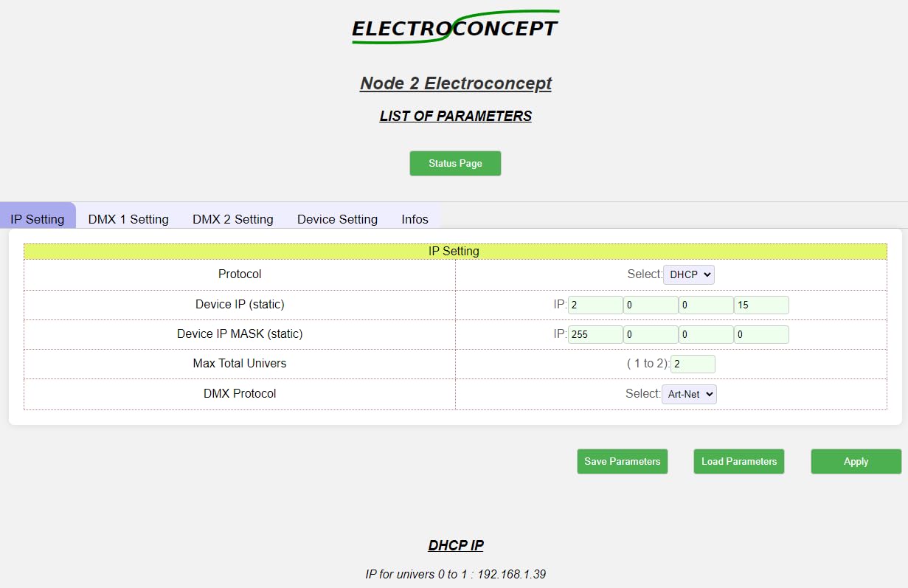Open the DMX 2 Setting tab
The height and width of the screenshot is (588, 908).
coord(233,219)
